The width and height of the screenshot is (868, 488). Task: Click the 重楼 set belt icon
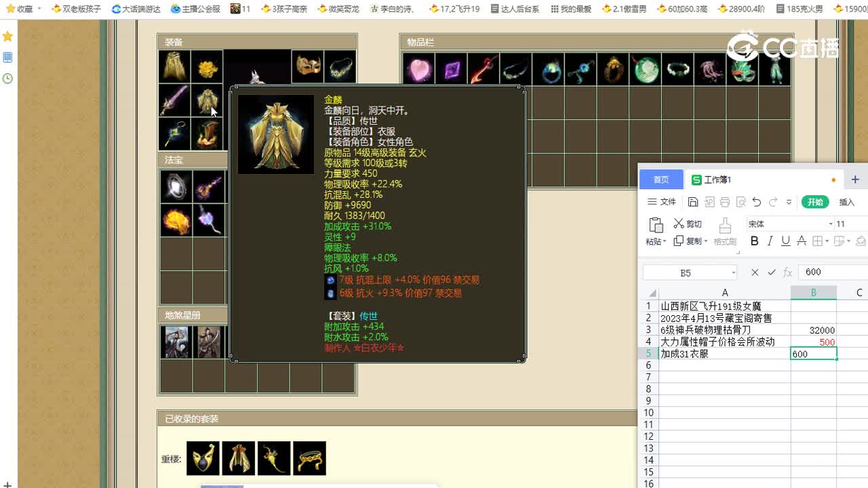309,458
